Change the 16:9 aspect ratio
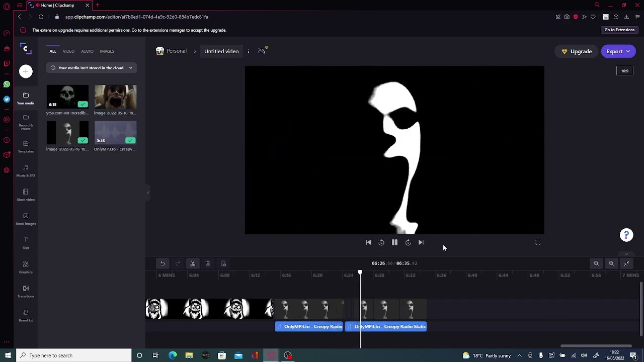This screenshot has height=362, width=644. (624, 71)
